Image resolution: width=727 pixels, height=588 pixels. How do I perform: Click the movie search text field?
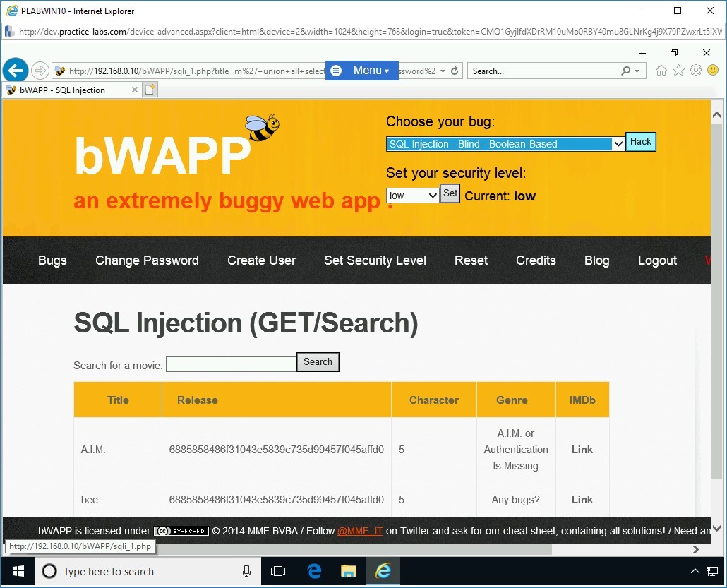tap(231, 364)
